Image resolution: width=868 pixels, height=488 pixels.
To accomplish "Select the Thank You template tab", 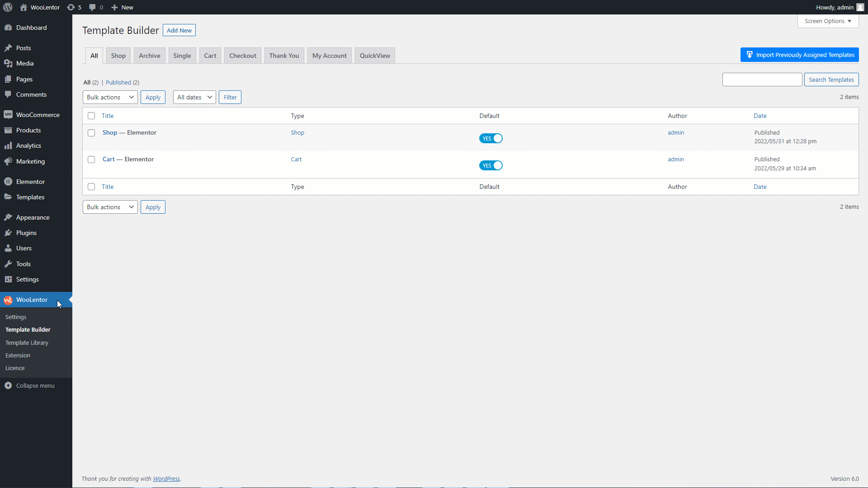I will 284,55.
